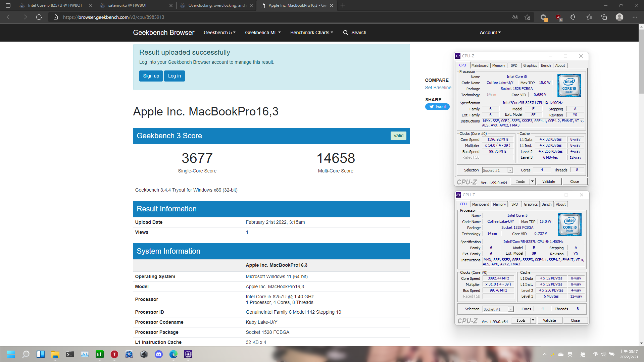Click the Sign up button

[x=151, y=76]
